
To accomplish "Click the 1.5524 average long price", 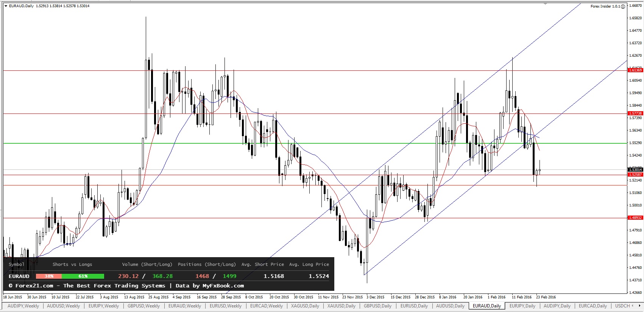I will pos(319,276).
